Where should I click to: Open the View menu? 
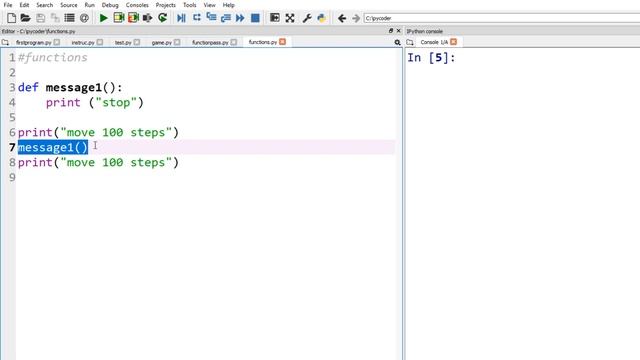(x=209, y=5)
